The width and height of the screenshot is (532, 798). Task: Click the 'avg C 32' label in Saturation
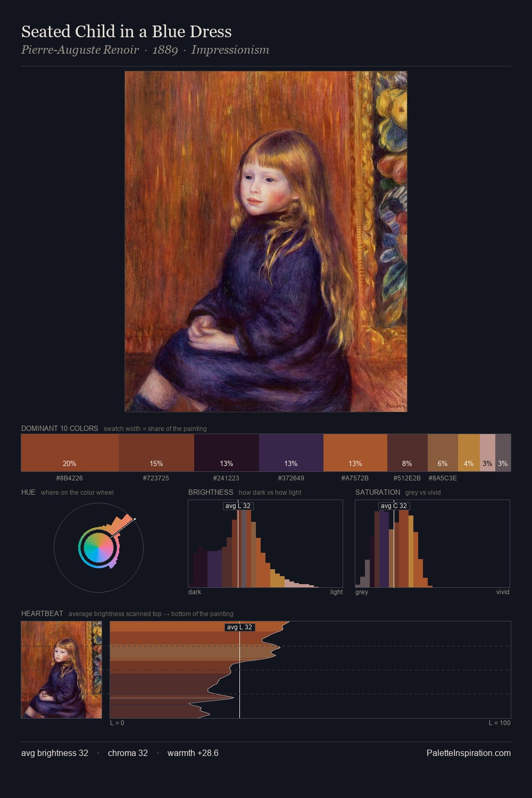point(394,506)
